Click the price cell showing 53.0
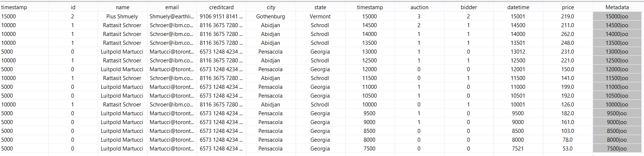The image size is (644, 156). click(x=567, y=149)
